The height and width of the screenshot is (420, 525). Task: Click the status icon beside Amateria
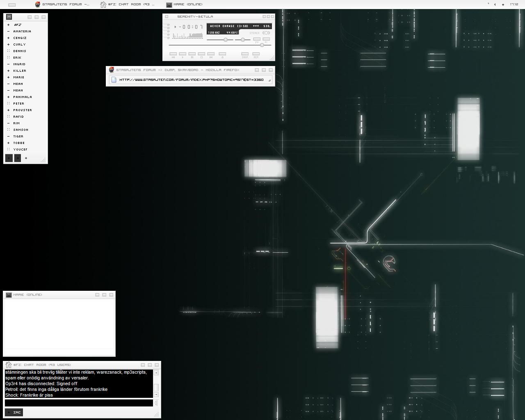tap(8, 31)
